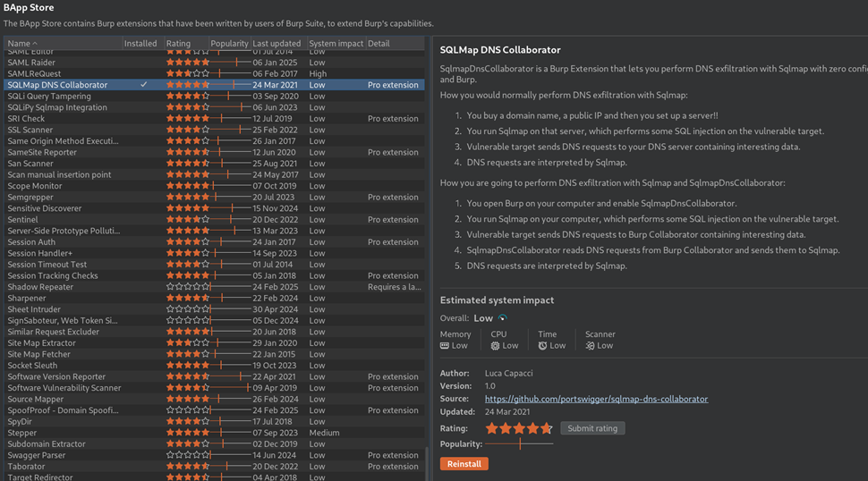The width and height of the screenshot is (868, 481).
Task: Click the author name Luca Capacci
Action: (509, 373)
